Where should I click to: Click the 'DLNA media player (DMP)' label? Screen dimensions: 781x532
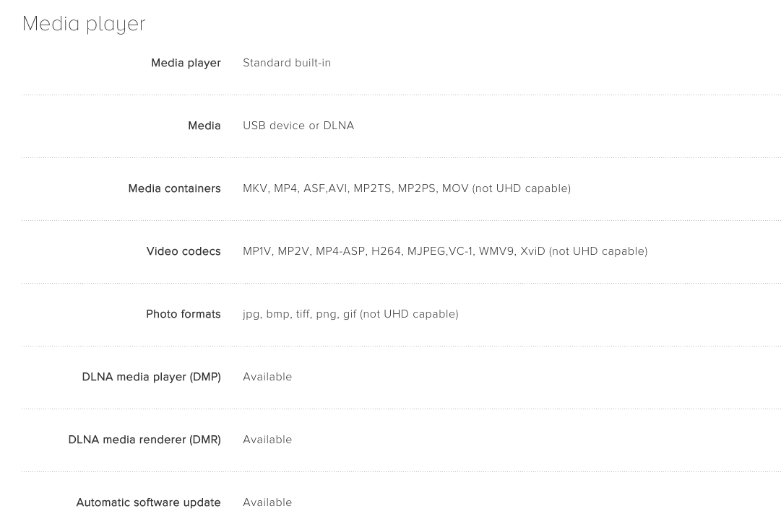click(x=151, y=377)
